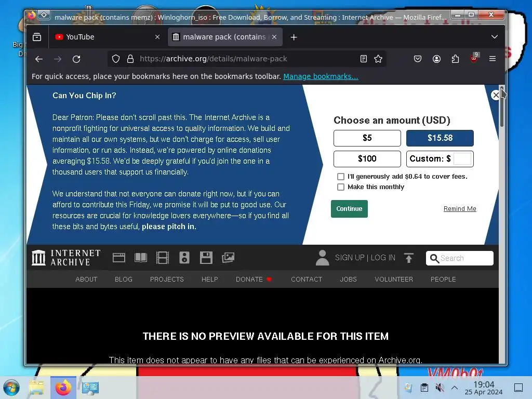Screen dimensions: 532x399
Task: Open the Images picture icon
Action: pos(228,258)
